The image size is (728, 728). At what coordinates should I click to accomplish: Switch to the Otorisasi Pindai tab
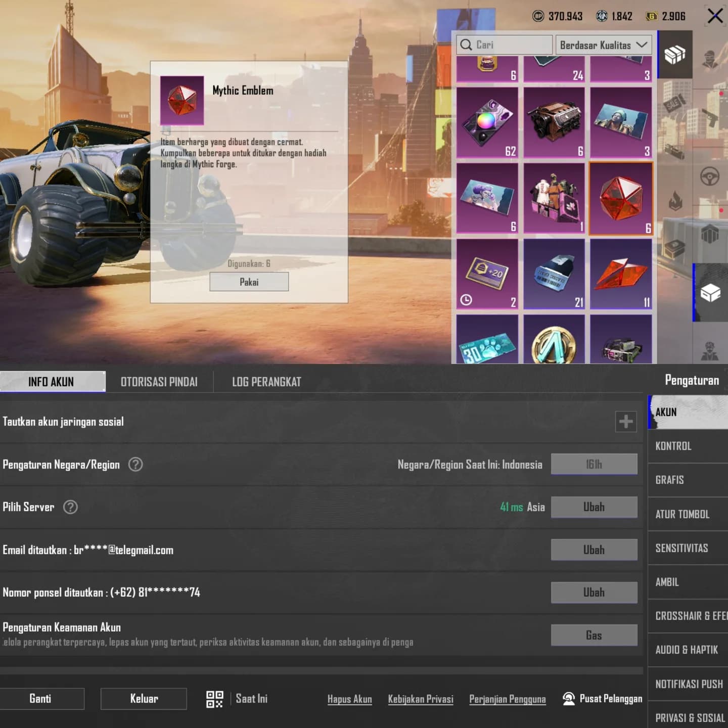[x=159, y=382]
